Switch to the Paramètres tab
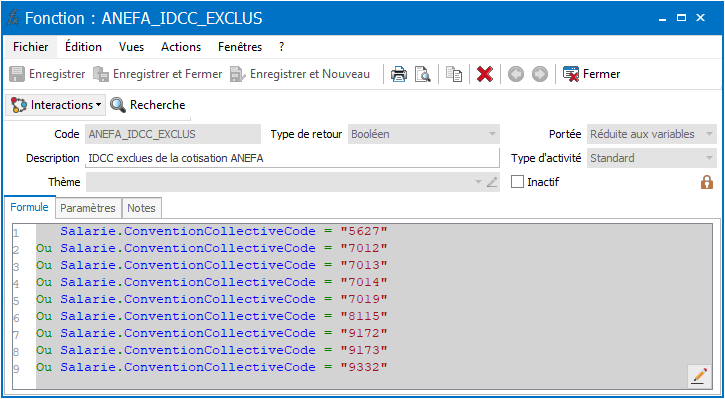 [x=88, y=208]
